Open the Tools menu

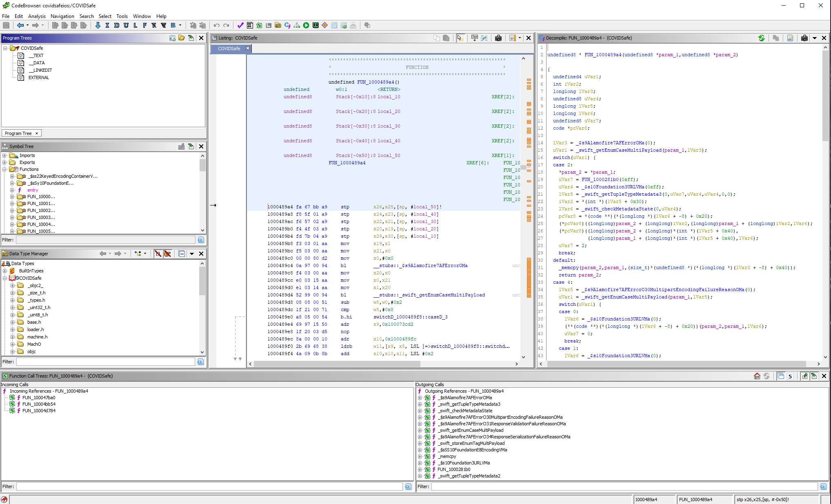click(122, 16)
